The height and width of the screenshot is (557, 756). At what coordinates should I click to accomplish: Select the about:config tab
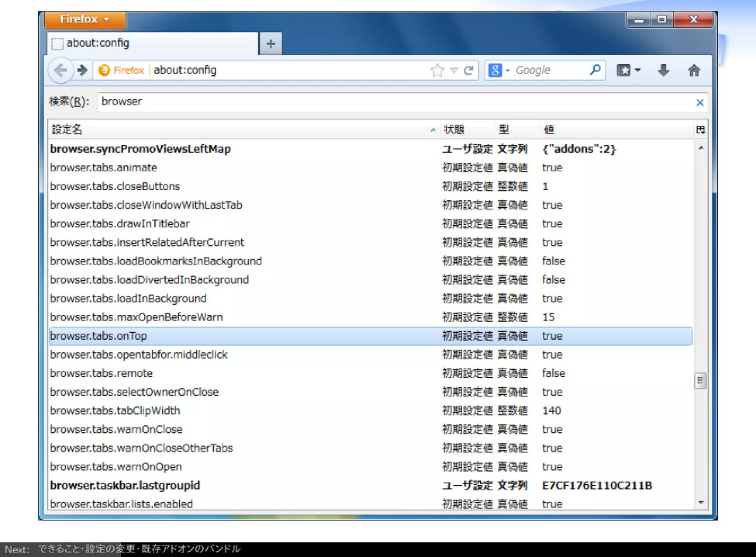[x=153, y=43]
